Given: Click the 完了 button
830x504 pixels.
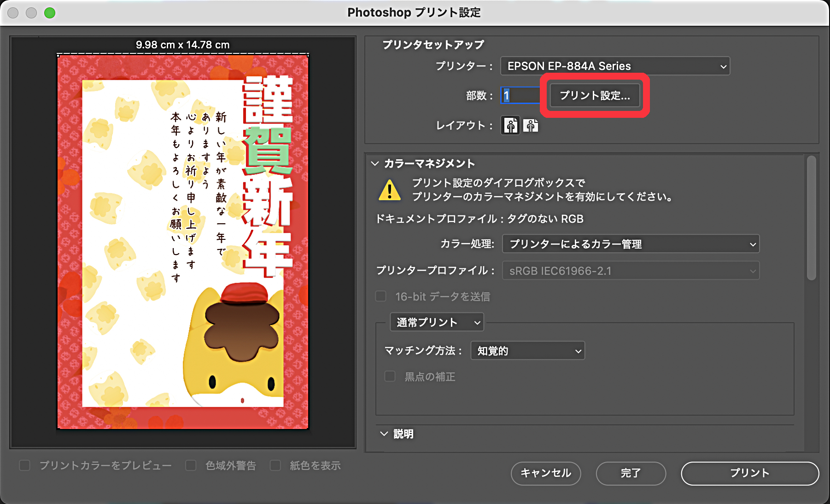Looking at the screenshot, I should (631, 473).
